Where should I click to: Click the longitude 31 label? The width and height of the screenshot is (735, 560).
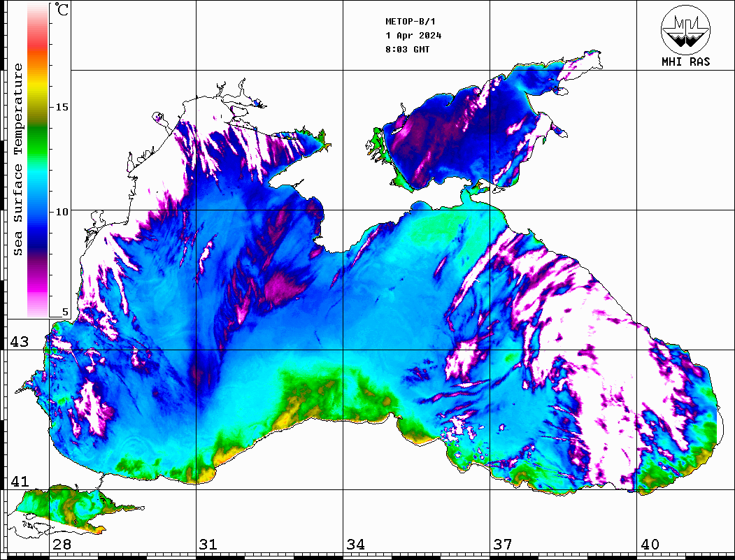[208, 545]
